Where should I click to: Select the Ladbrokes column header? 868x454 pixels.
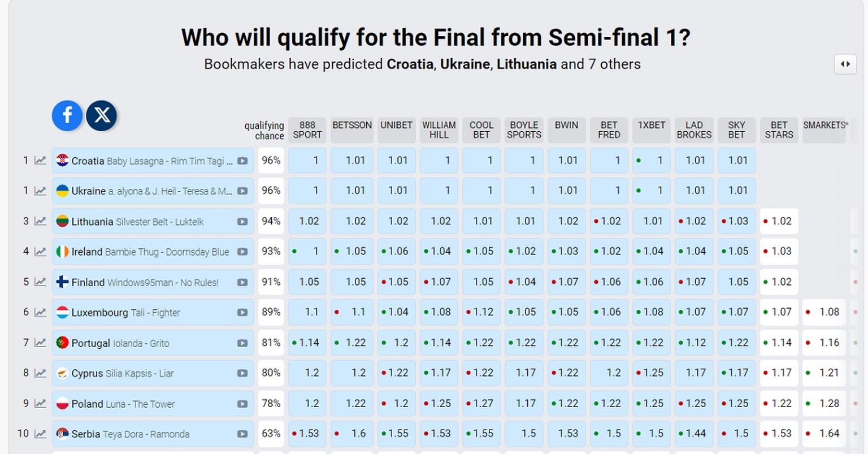(x=694, y=130)
